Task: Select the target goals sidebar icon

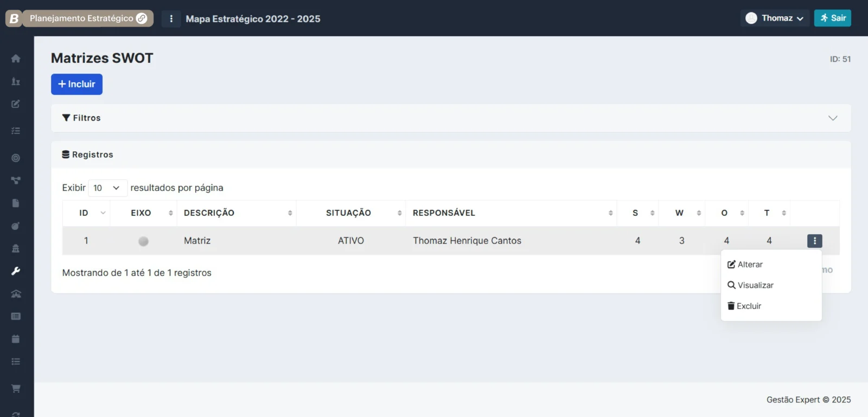Action: click(16, 158)
